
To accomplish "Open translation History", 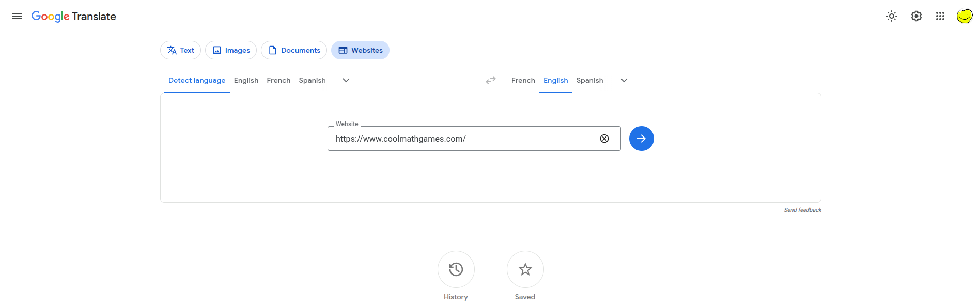I will 456,269.
